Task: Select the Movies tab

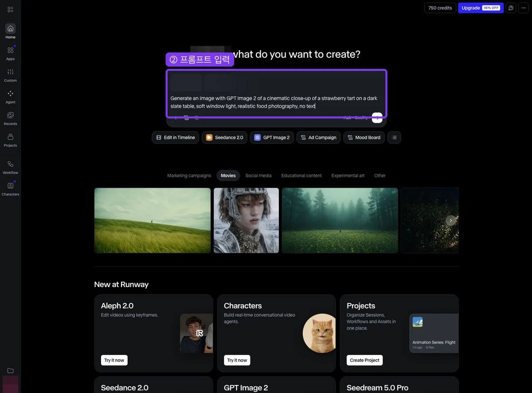Action: [228, 176]
